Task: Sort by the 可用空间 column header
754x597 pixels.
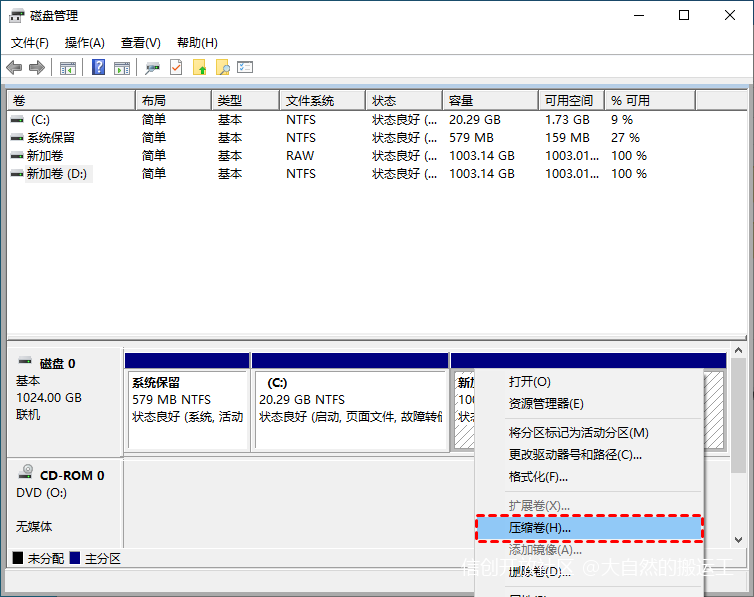Action: pos(572,100)
